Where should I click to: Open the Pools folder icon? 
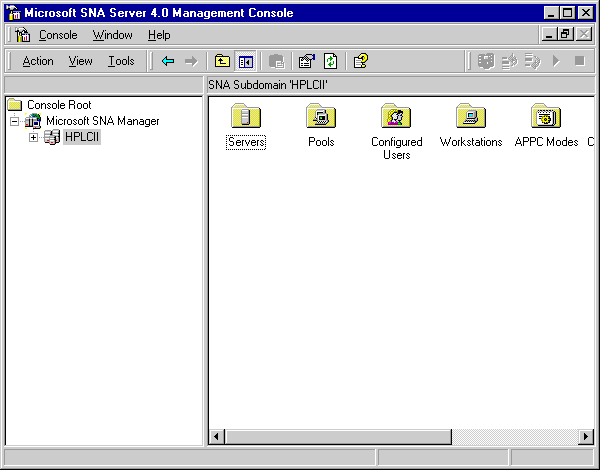tap(321, 117)
